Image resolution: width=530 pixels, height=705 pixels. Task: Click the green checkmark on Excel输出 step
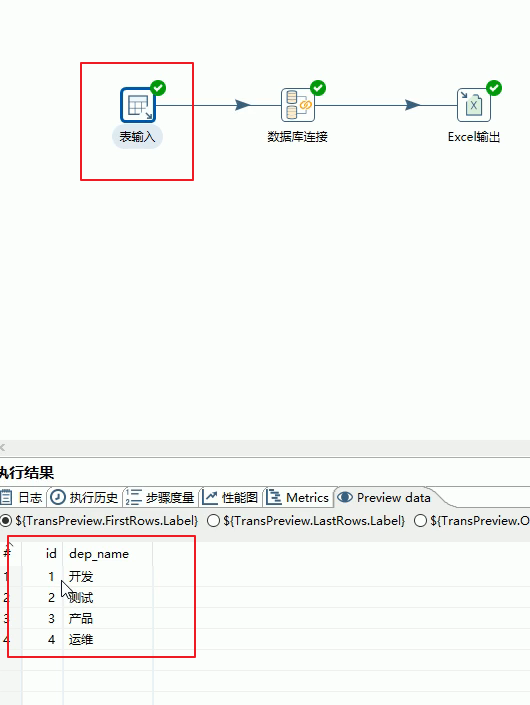494,88
